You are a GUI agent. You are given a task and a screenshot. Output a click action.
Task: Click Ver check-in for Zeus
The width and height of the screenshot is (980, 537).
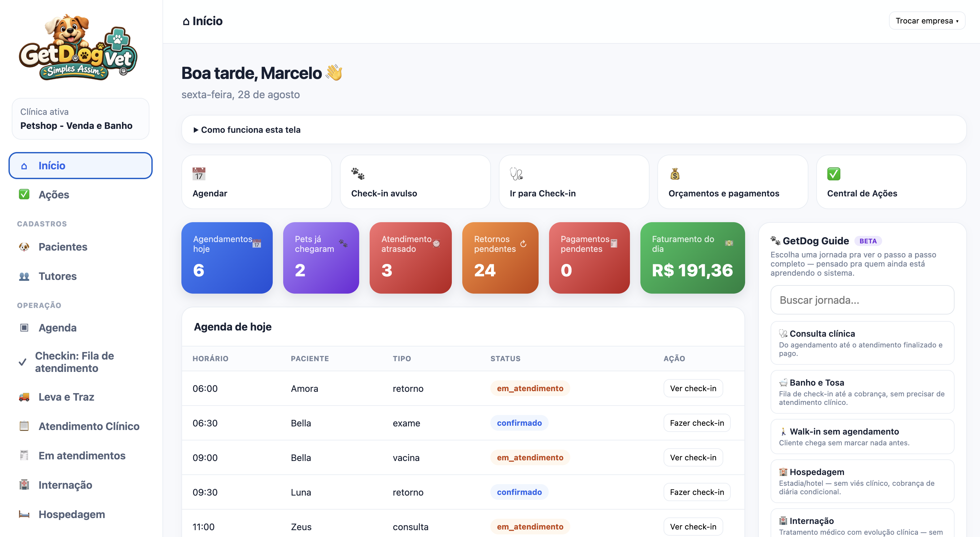pos(693,527)
